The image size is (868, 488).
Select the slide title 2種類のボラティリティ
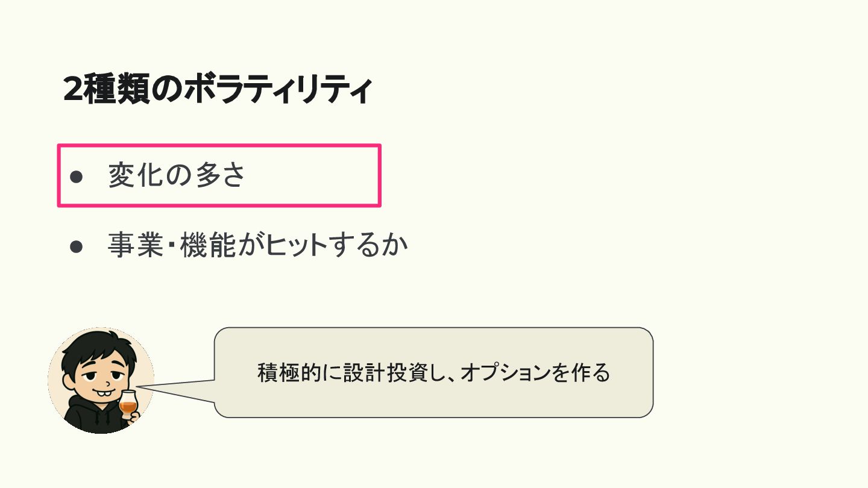218,89
